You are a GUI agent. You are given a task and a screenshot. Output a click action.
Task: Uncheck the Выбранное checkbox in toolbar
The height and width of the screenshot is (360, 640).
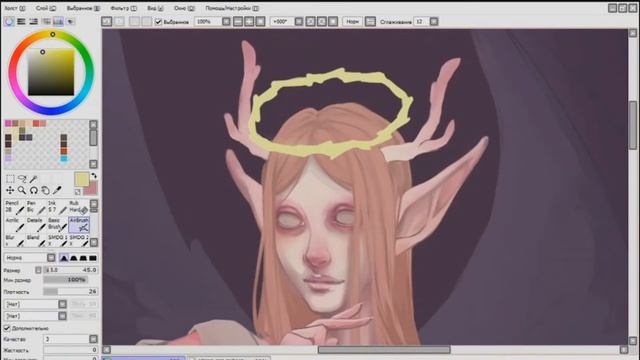click(158, 22)
